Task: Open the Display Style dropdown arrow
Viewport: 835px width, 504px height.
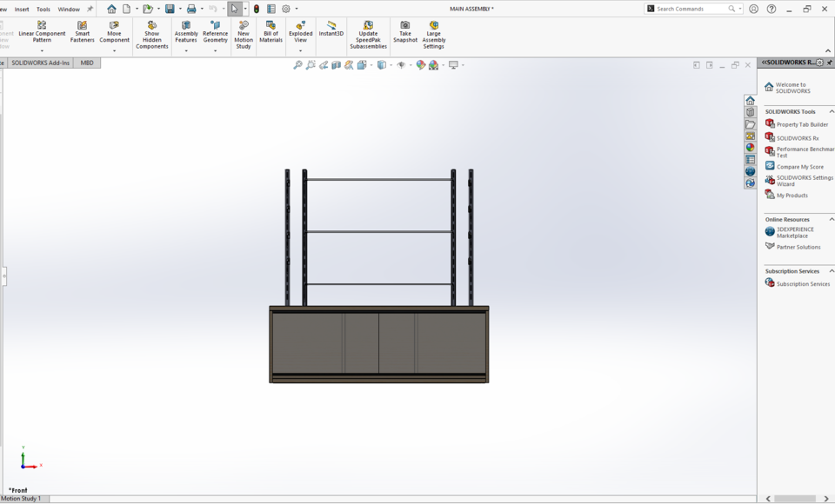Action: (x=390, y=64)
